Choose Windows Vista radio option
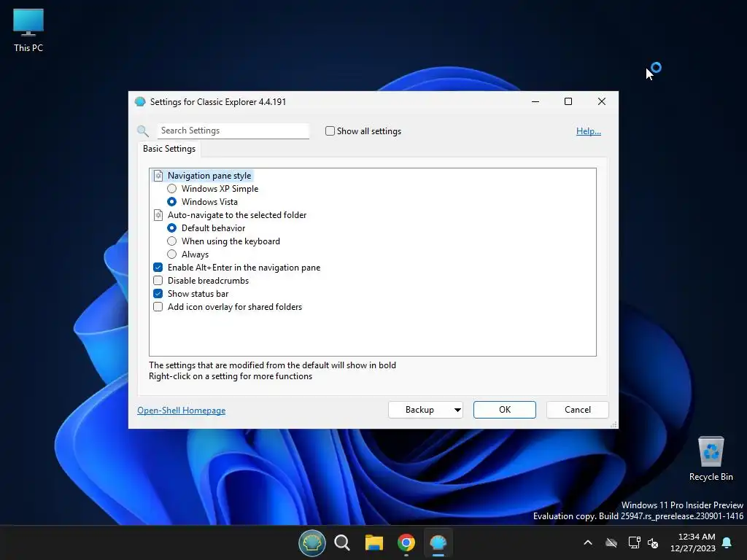This screenshot has width=747, height=560. click(172, 202)
